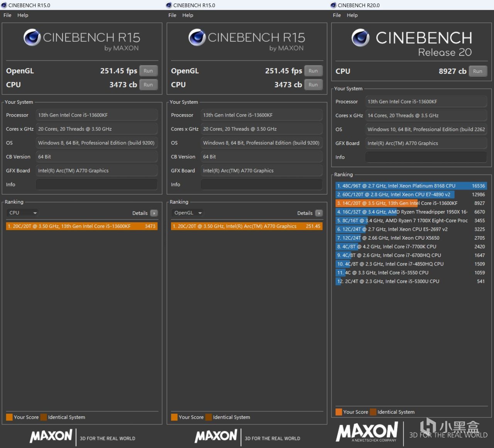Screen dimensions: 494x448
Task: Click the Identical System swatch in the left R15 window
Action: tap(44, 417)
